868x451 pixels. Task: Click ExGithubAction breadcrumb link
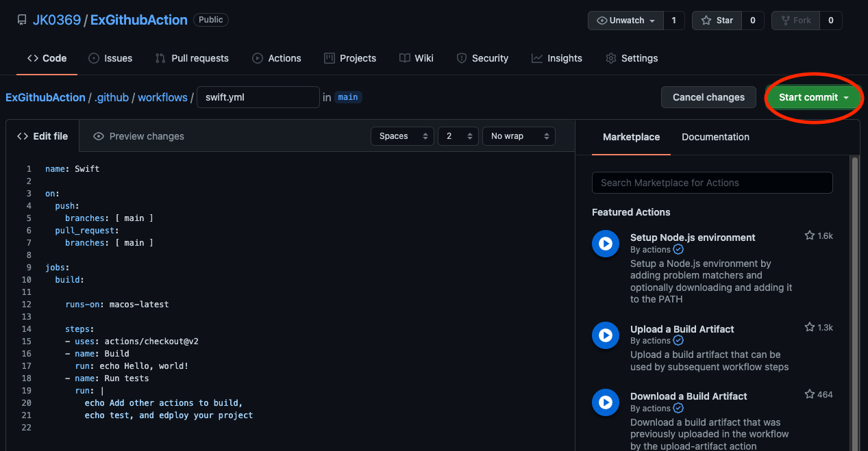pyautogui.click(x=45, y=97)
